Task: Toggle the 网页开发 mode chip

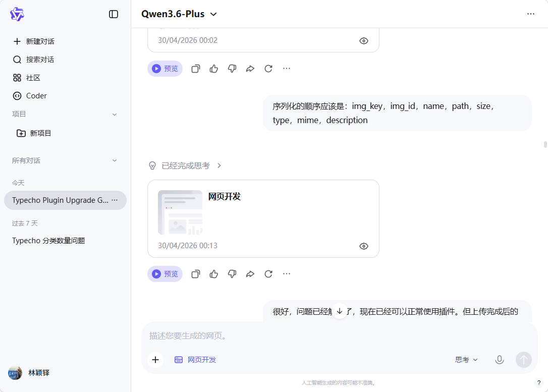Action: tap(195, 360)
